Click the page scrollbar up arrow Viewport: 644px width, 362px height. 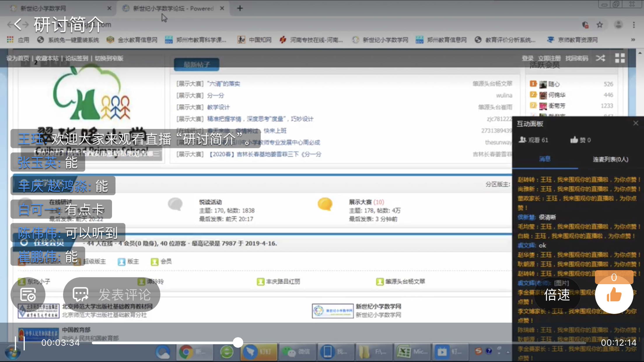[x=640, y=53]
